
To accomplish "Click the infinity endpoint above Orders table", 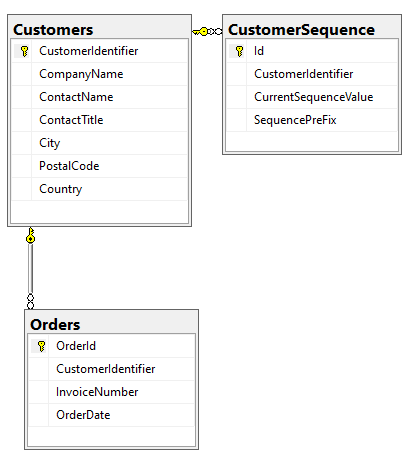I will (30, 301).
